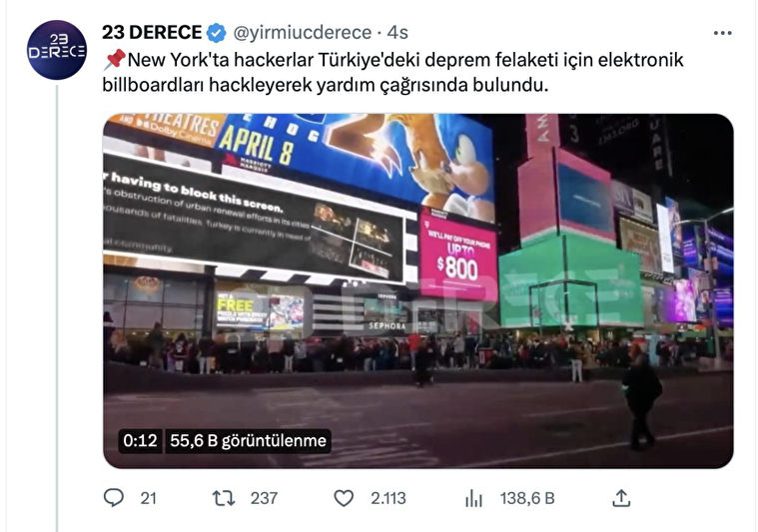758x532 pixels.
Task: Click the 138,6 B impressions count
Action: [x=527, y=498]
